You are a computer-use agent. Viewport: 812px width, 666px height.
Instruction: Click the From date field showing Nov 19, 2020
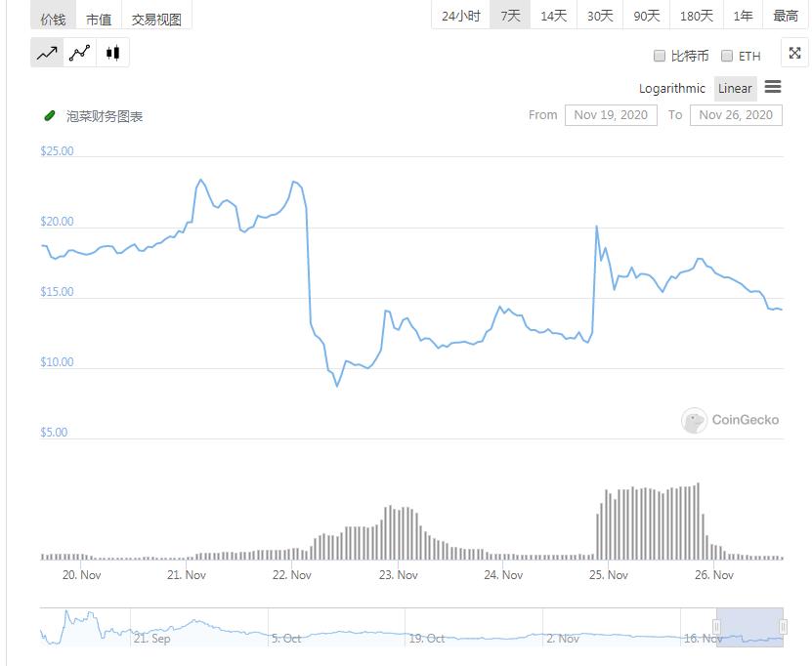610,114
